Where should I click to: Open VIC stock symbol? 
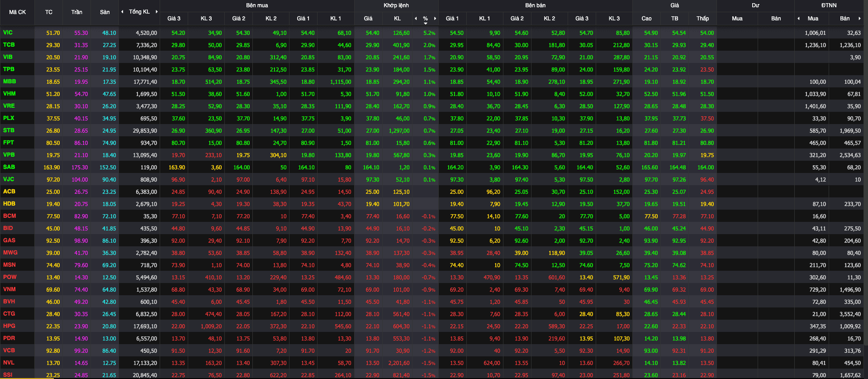click(x=8, y=33)
